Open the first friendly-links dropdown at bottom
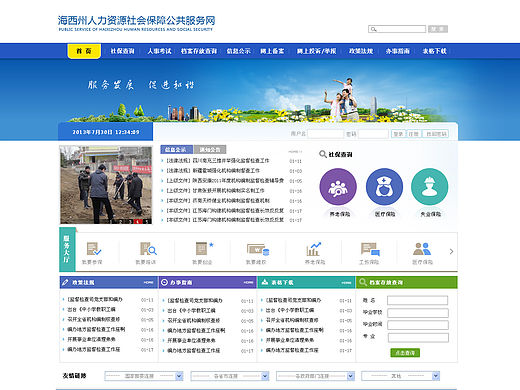This screenshot has width=520, height=390. [x=143, y=376]
